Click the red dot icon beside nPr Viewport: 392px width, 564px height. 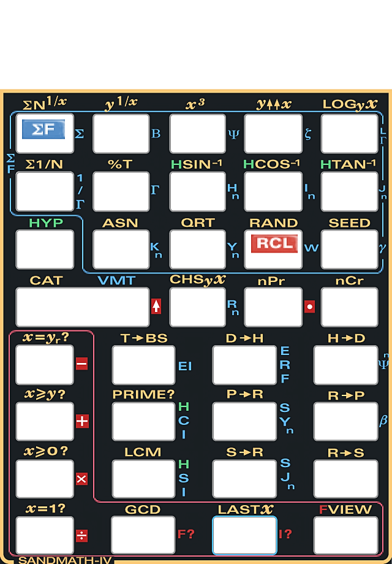pyautogui.click(x=309, y=307)
